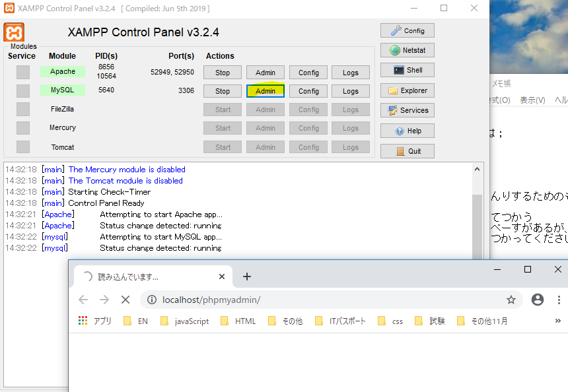This screenshot has height=392, width=568.
Task: Click 'The Tomcat module is disabled' log line
Action: tap(125, 181)
